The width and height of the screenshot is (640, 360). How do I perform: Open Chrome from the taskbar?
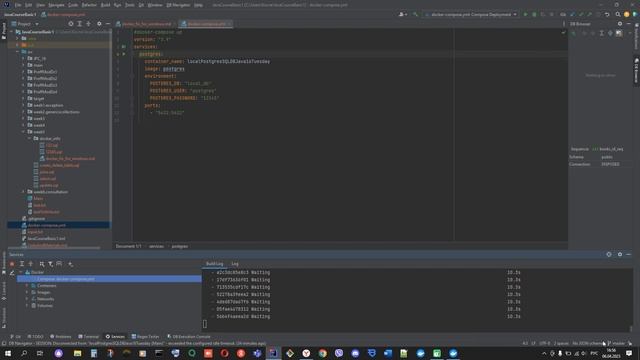click(x=322, y=353)
